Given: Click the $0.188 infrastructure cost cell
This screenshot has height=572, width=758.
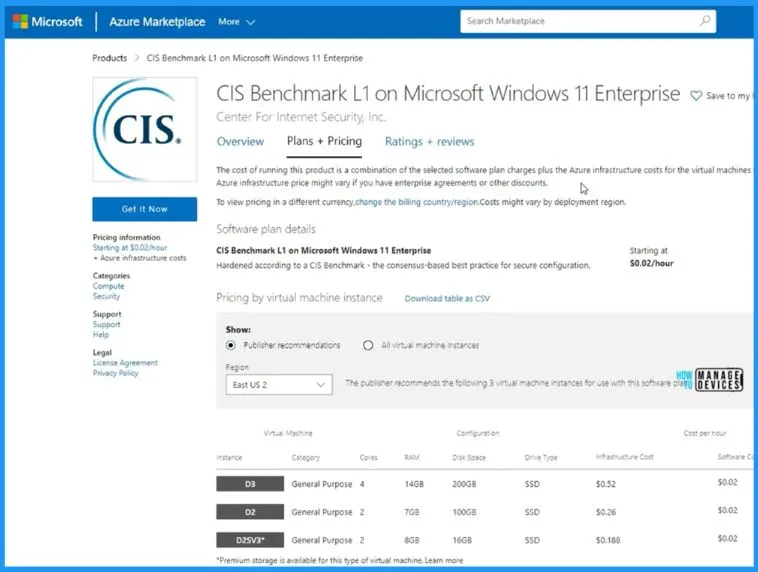Looking at the screenshot, I should point(608,540).
